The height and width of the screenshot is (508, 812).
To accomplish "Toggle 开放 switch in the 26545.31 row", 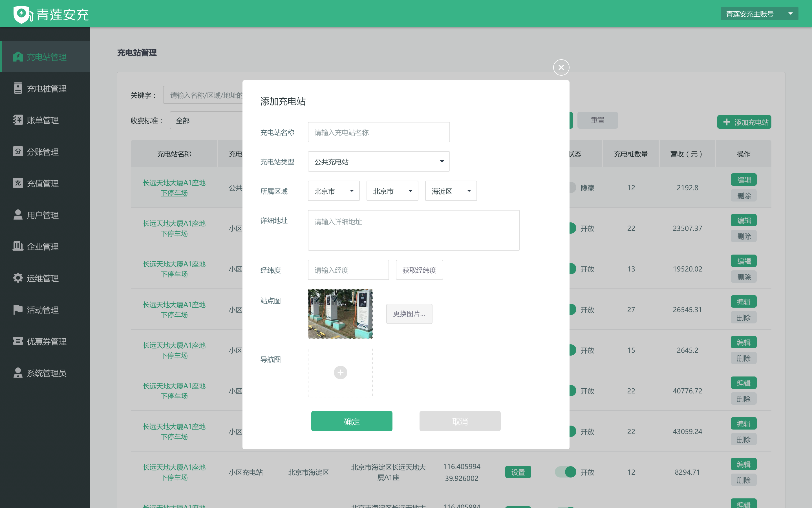I will [x=572, y=309].
